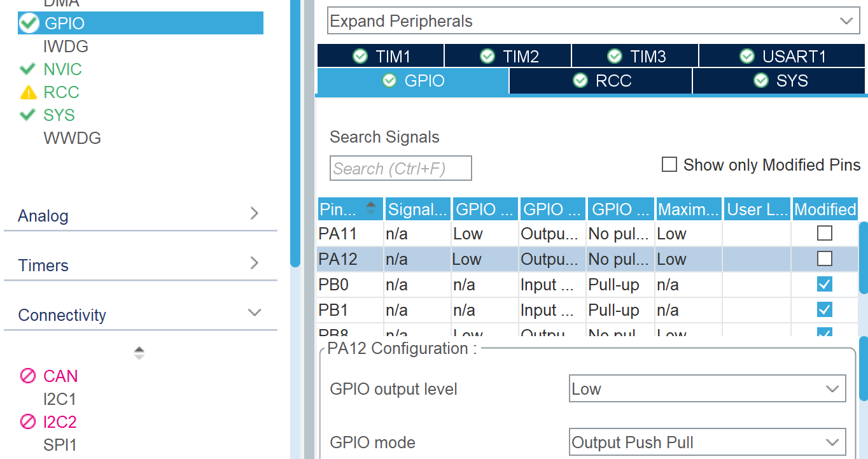
Task: Toggle Modified checkbox for PA12
Action: click(x=825, y=258)
